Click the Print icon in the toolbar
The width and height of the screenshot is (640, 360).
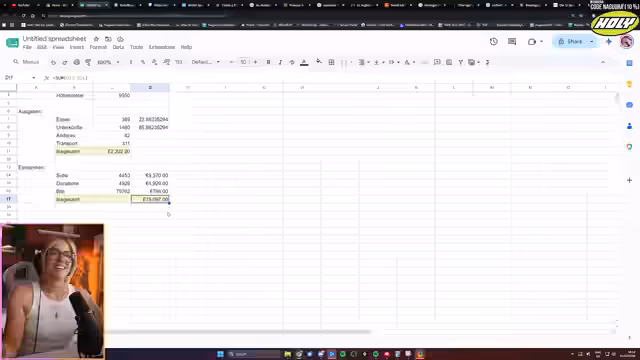coord(76,62)
